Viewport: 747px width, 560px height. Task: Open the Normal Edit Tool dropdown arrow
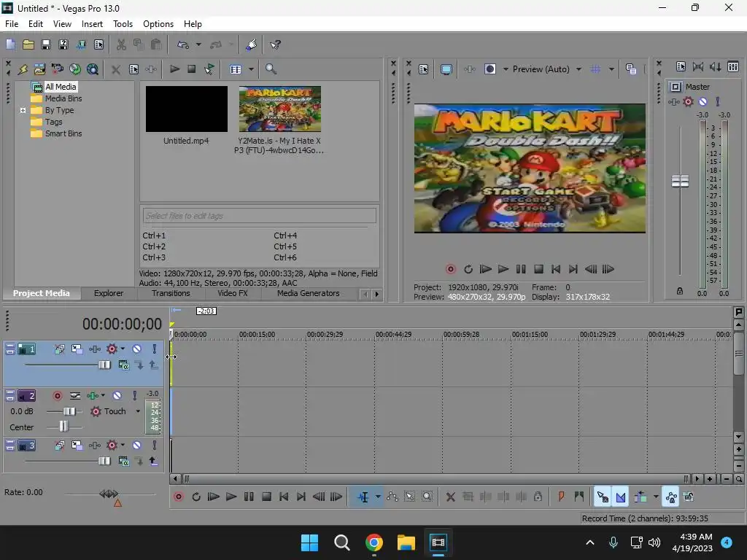click(x=378, y=497)
